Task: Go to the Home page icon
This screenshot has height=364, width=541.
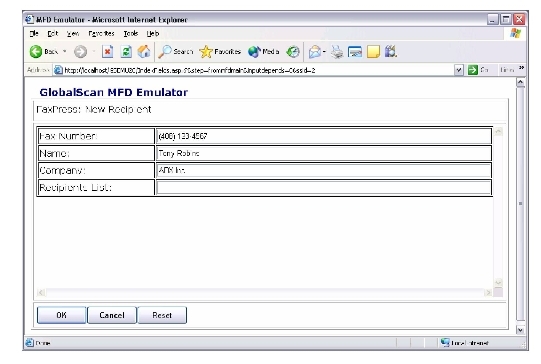Action: (x=144, y=52)
